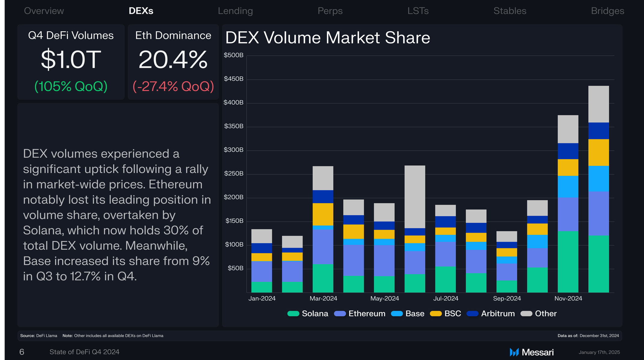644x360 pixels.
Task: Click the DEX Volume Market Share title
Action: pos(328,38)
